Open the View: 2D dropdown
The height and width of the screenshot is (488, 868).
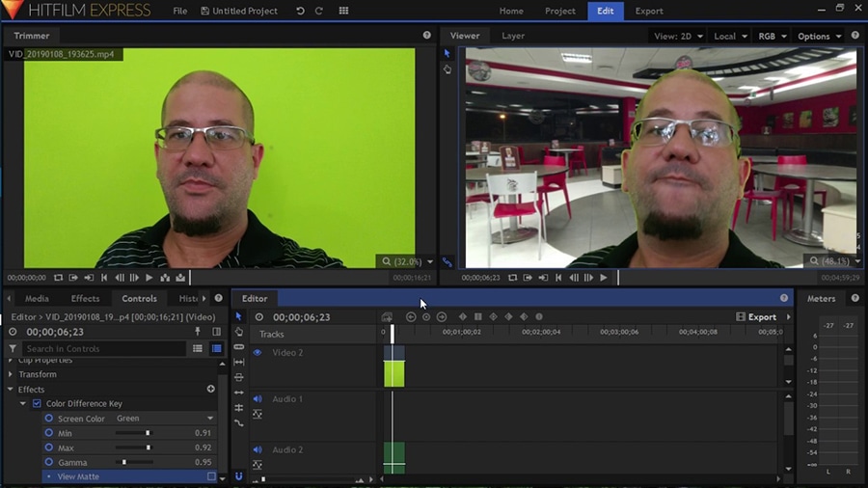pos(677,36)
